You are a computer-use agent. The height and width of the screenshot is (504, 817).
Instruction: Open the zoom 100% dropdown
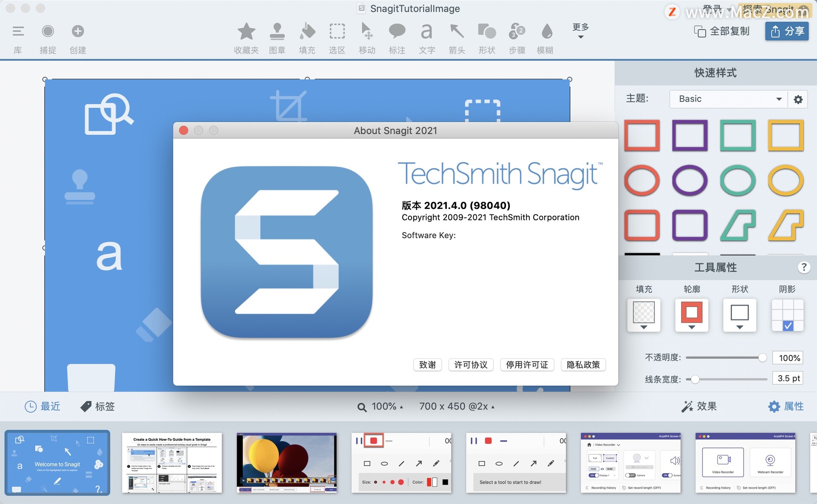380,407
